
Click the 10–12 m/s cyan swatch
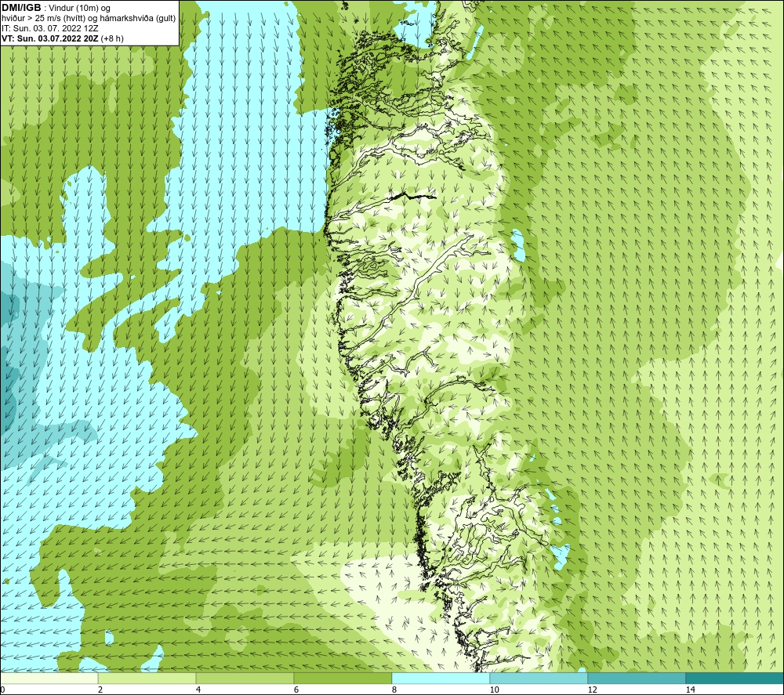(539, 678)
